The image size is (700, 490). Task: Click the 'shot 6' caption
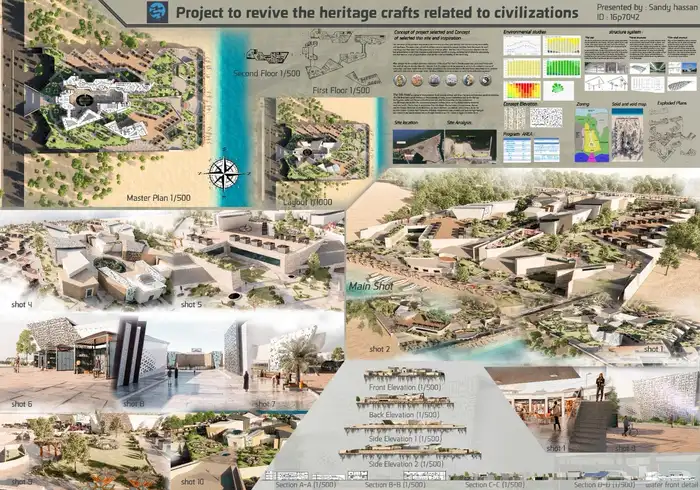tap(22, 404)
